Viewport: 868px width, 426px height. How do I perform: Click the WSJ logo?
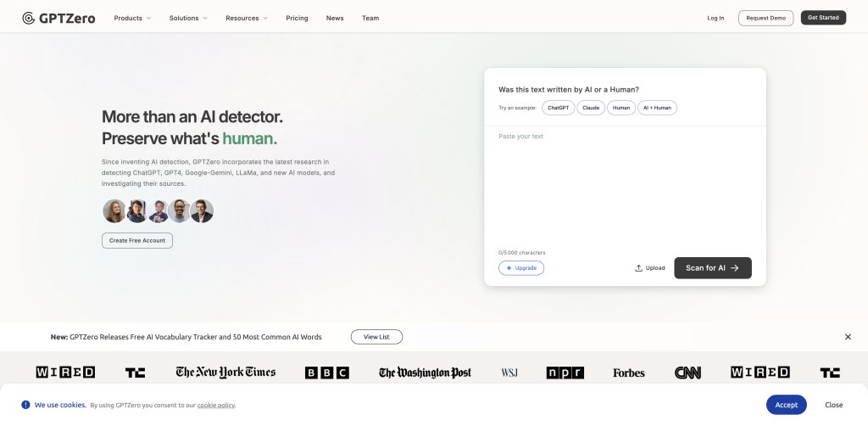pyautogui.click(x=509, y=373)
